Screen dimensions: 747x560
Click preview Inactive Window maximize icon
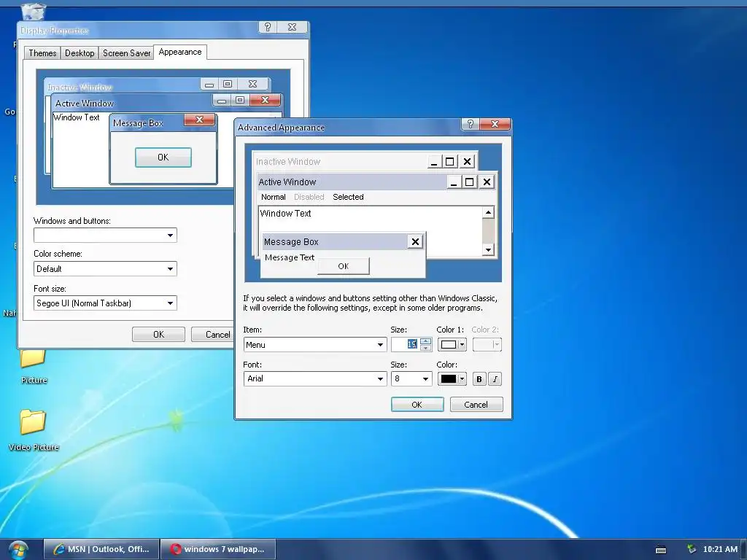[x=449, y=162]
